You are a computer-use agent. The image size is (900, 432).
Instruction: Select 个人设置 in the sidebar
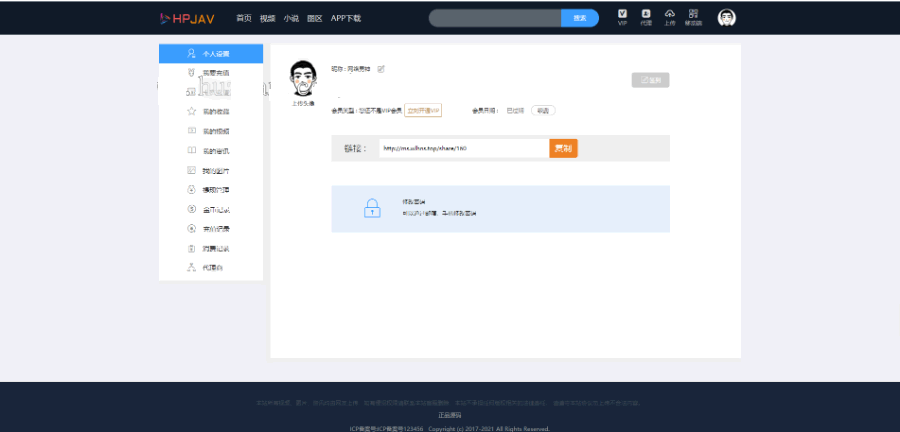(211, 54)
